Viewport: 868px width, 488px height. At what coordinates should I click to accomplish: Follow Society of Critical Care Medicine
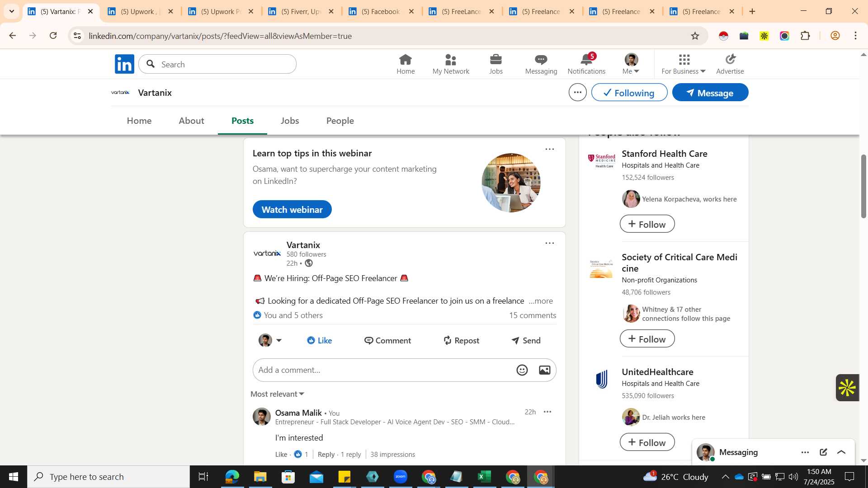pos(647,339)
